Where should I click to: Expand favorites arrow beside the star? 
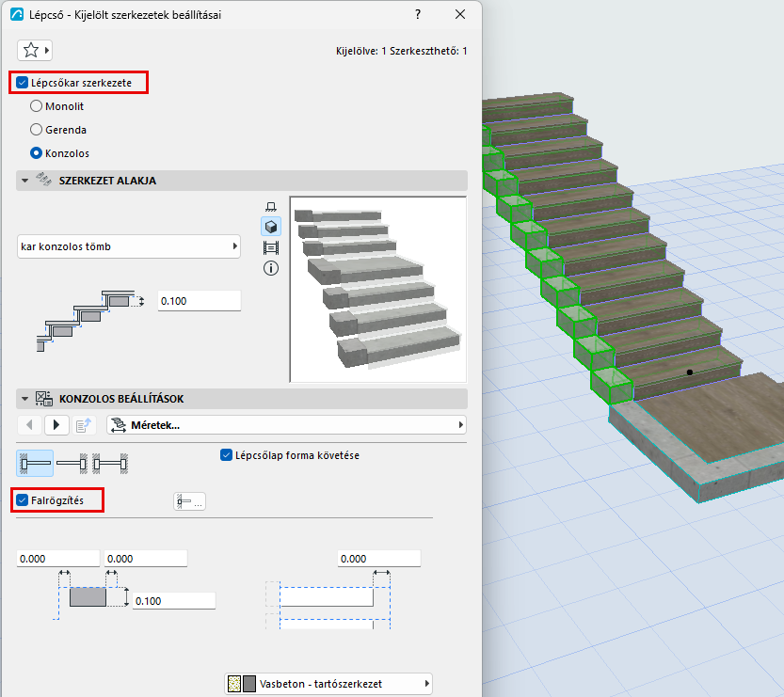46,50
